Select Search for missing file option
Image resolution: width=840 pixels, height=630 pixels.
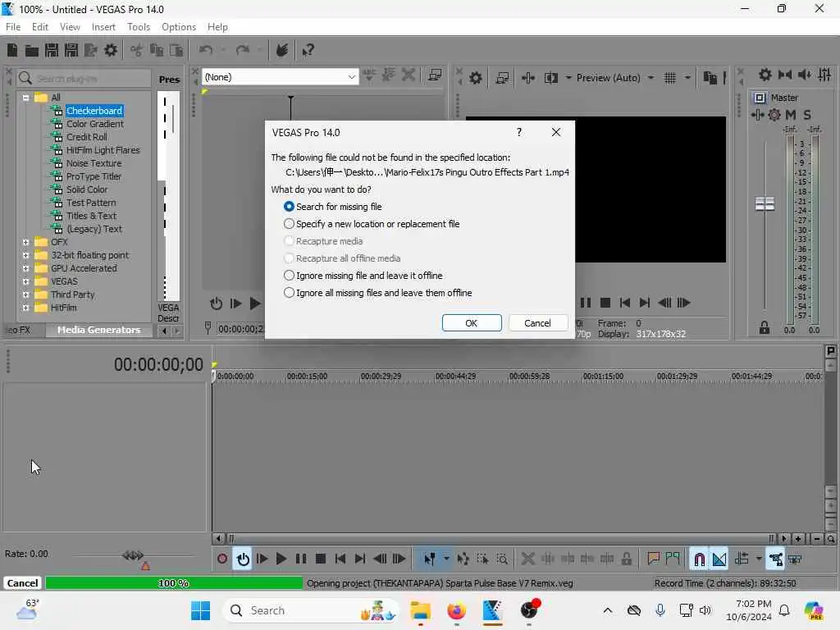click(333, 207)
